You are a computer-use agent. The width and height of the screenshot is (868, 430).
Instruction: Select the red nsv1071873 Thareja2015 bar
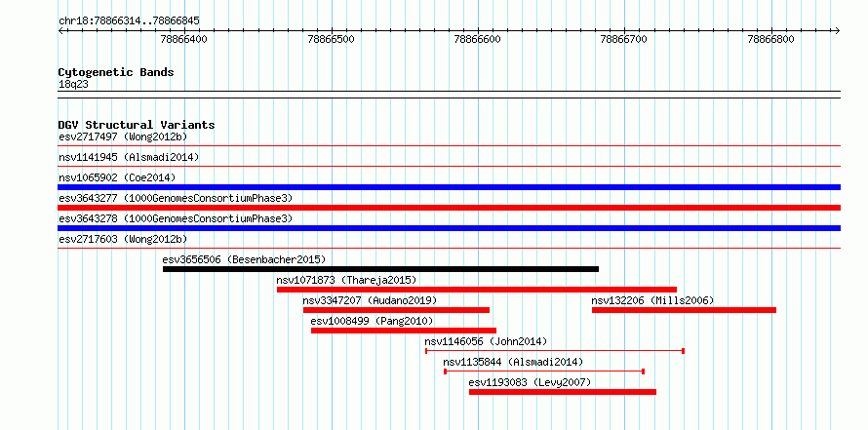pyautogui.click(x=477, y=290)
